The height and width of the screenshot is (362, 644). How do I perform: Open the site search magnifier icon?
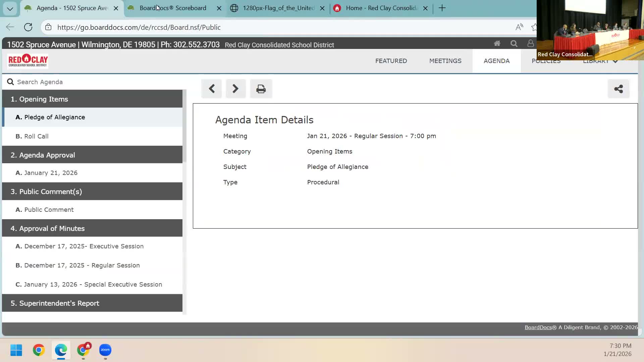tap(514, 44)
